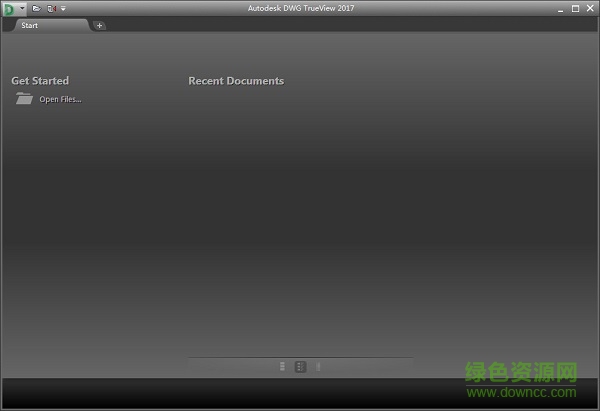Expand the application menu dropdown arrow
This screenshot has height=411, width=600.
(22, 8)
